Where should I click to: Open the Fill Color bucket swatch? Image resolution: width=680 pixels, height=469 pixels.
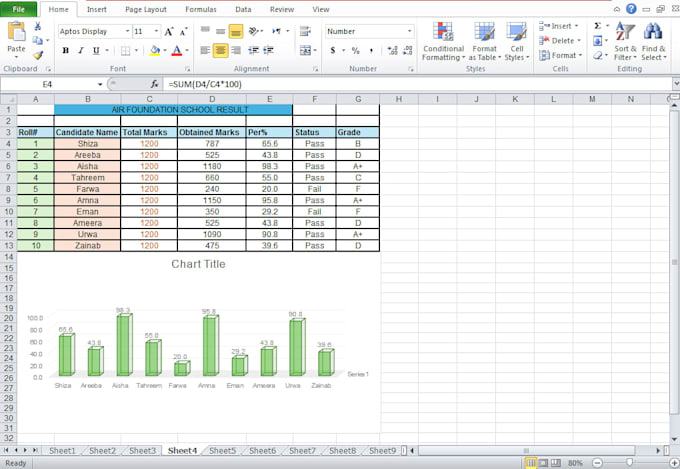(x=155, y=51)
